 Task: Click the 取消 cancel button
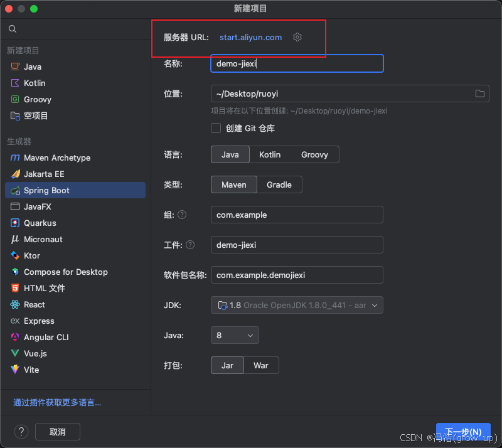pos(58,432)
